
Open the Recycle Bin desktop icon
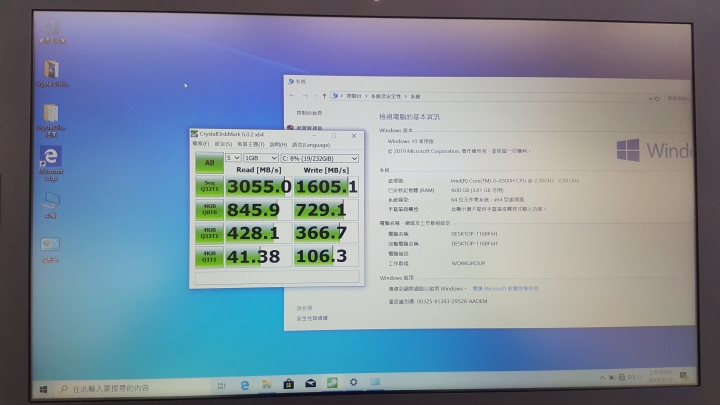click(52, 32)
